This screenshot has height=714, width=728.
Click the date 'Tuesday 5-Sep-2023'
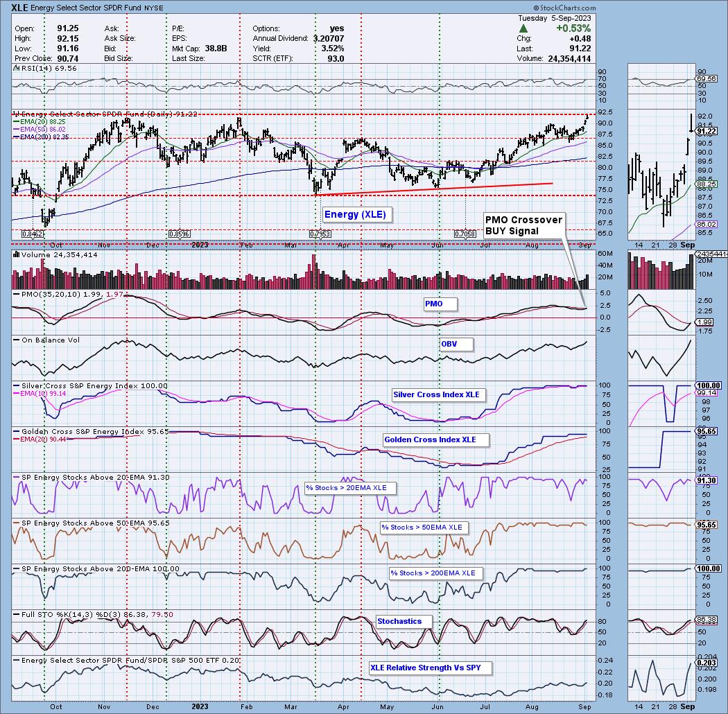coord(555,18)
